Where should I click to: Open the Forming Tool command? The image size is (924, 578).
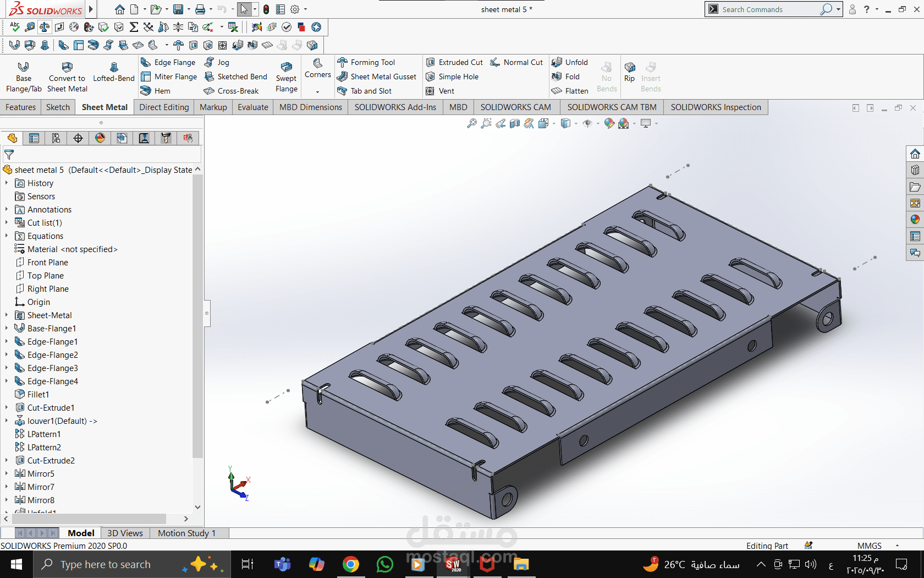coord(366,62)
